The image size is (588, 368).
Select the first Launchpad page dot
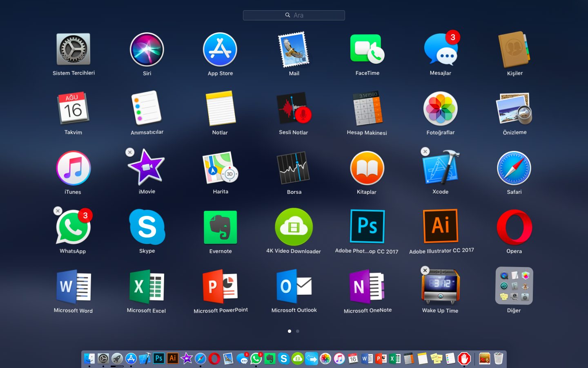click(x=290, y=331)
